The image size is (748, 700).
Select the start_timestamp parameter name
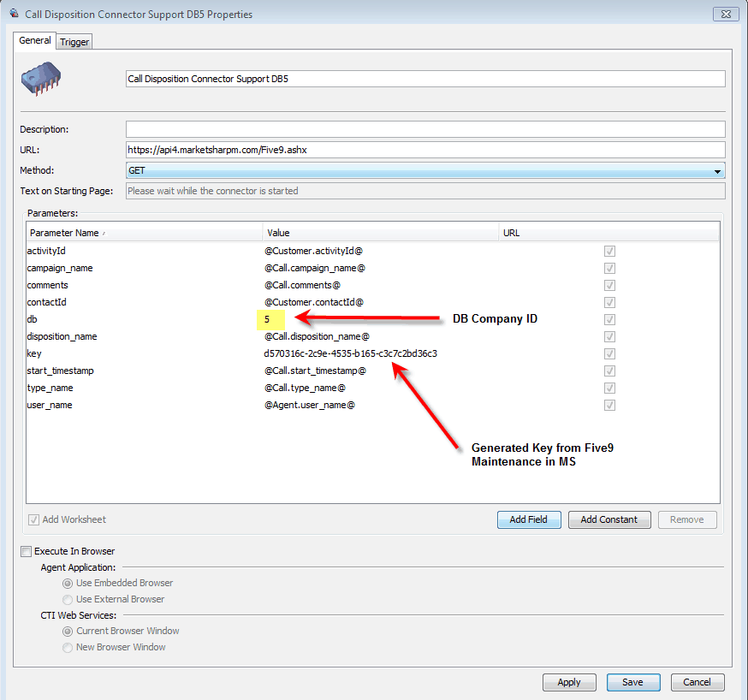[60, 371]
